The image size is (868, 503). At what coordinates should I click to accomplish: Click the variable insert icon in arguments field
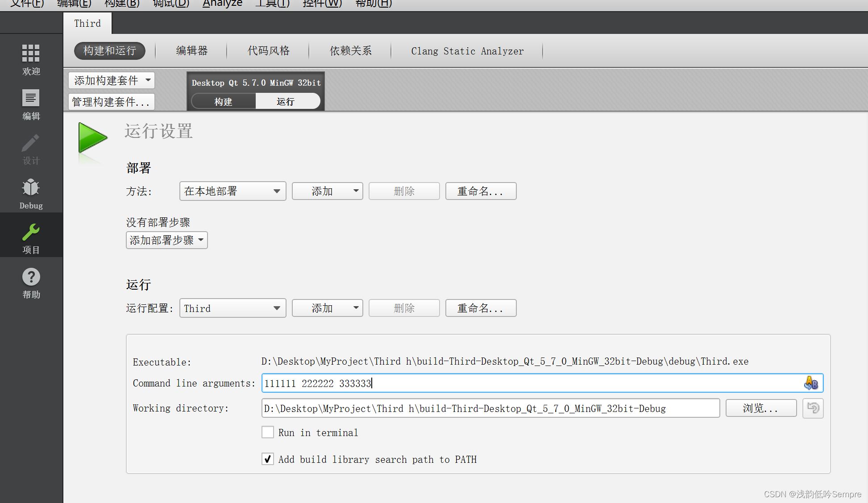click(x=812, y=383)
